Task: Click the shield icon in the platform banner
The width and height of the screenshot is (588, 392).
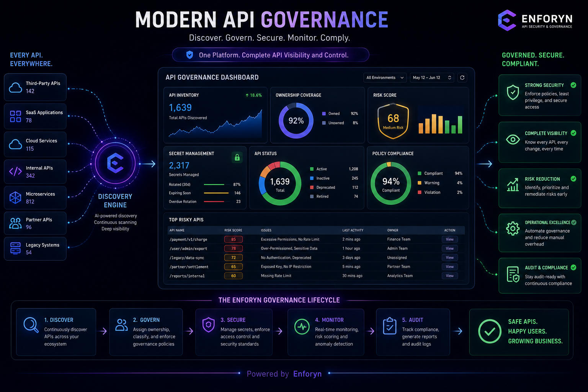Action: 189,55
